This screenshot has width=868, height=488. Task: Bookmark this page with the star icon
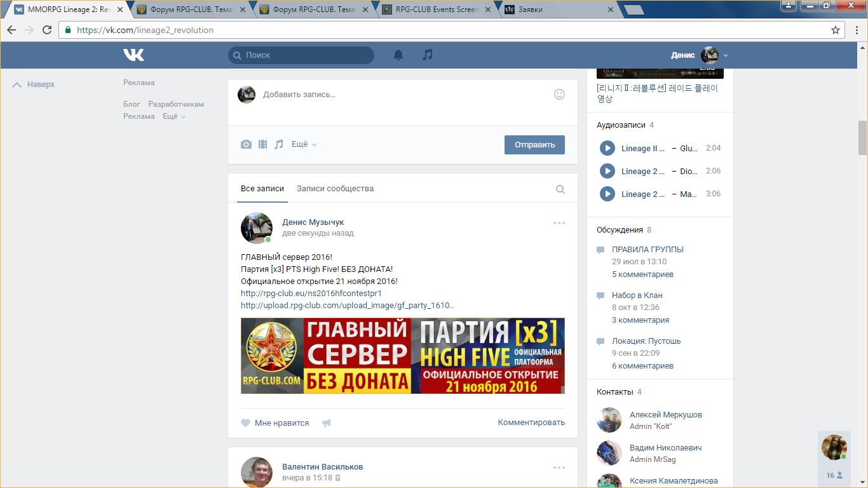click(836, 30)
